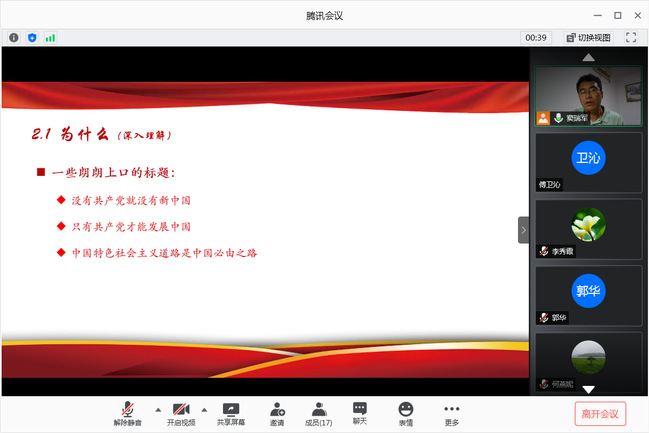Screen dimensions: 649x433
Task: Enter full screen mode icon
Action: tap(631, 37)
